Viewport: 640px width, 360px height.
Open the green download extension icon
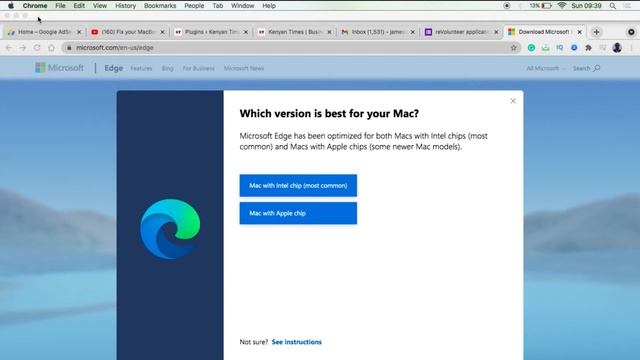[x=546, y=48]
